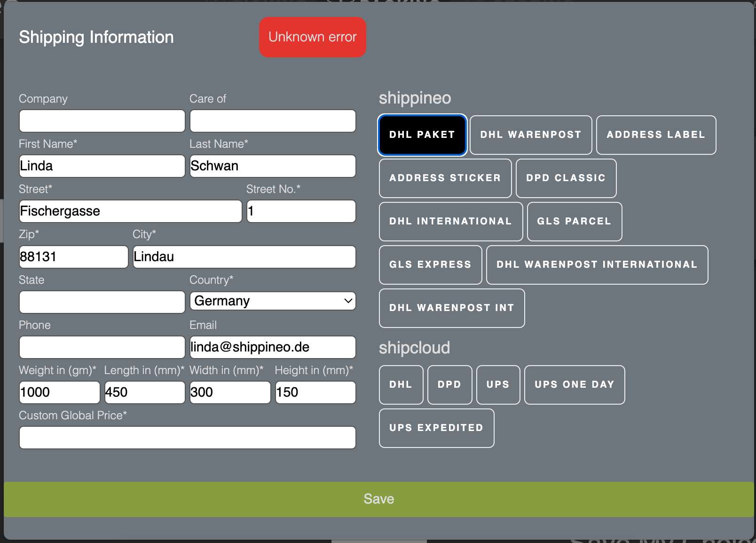Select DHL International button
Viewport: 756px width, 543px height.
pyautogui.click(x=451, y=222)
